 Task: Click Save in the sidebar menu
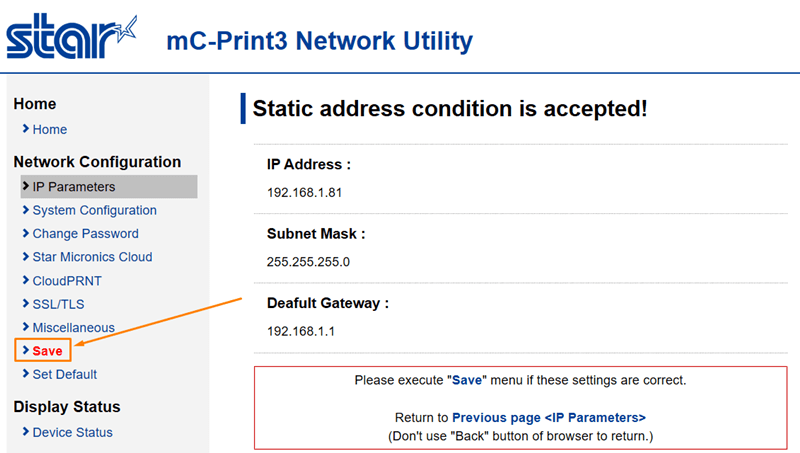(x=47, y=351)
